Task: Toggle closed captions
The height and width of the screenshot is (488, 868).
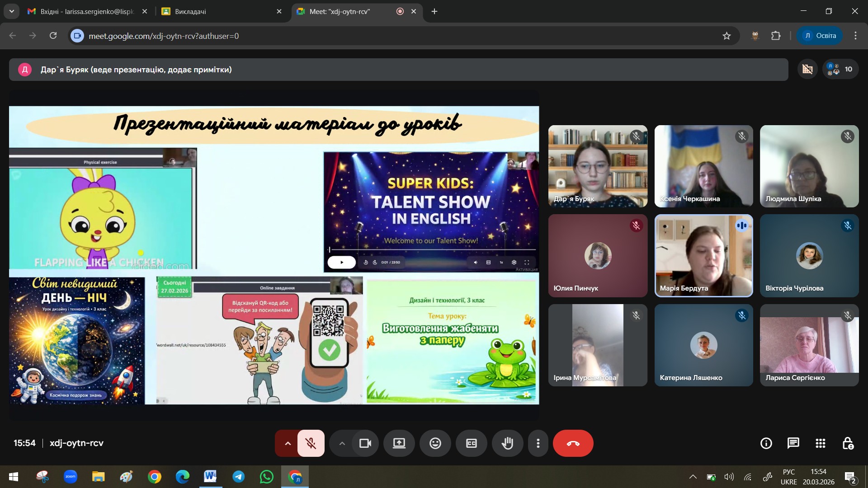Action: (471, 443)
